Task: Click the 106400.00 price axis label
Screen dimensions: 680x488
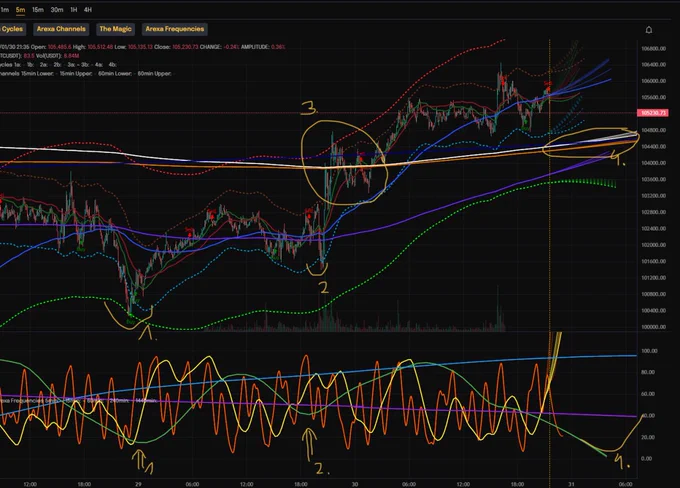Action: [x=654, y=65]
